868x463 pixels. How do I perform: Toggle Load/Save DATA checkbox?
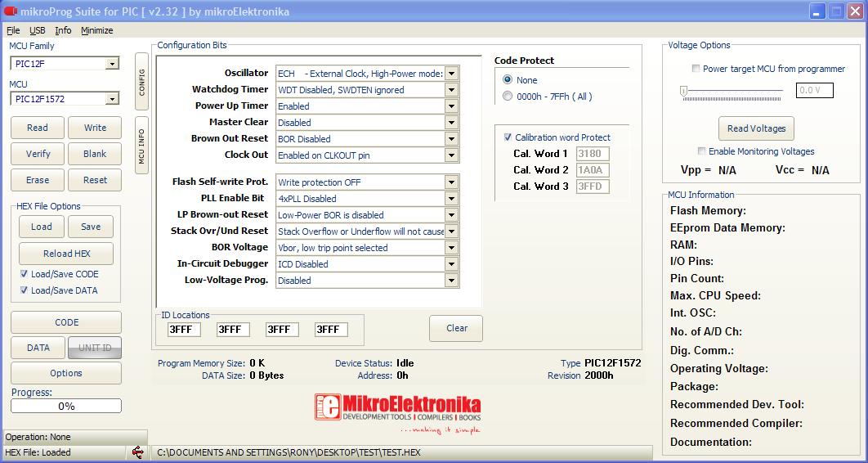point(24,290)
